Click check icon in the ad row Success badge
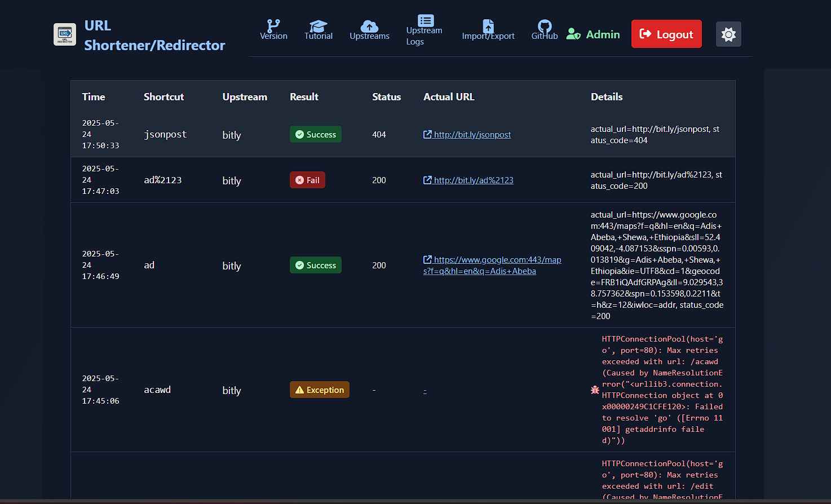The image size is (831, 504). point(299,265)
